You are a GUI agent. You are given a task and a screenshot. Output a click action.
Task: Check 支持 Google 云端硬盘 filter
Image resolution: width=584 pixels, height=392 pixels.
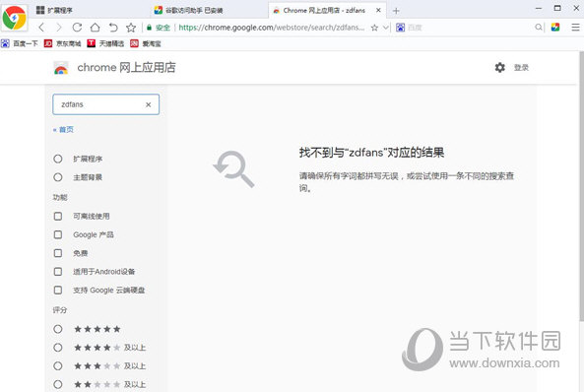point(58,290)
